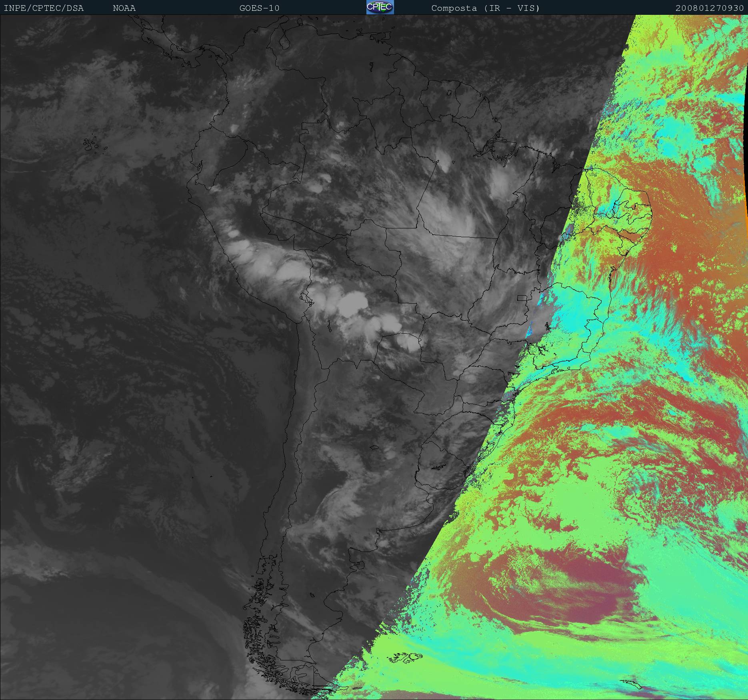Click the 200801270930 timestamp
The image size is (748, 700).
[x=709, y=8]
